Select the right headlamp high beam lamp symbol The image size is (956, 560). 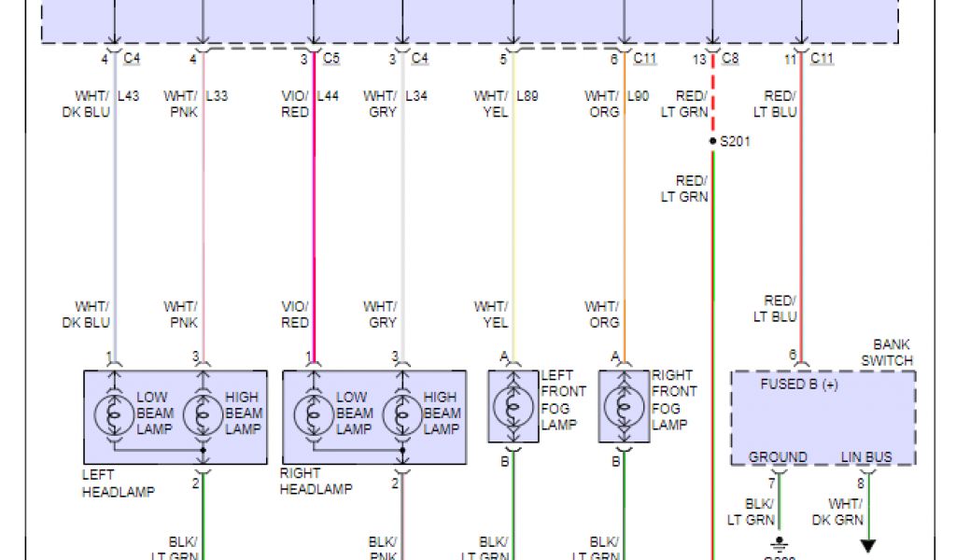tap(401, 412)
